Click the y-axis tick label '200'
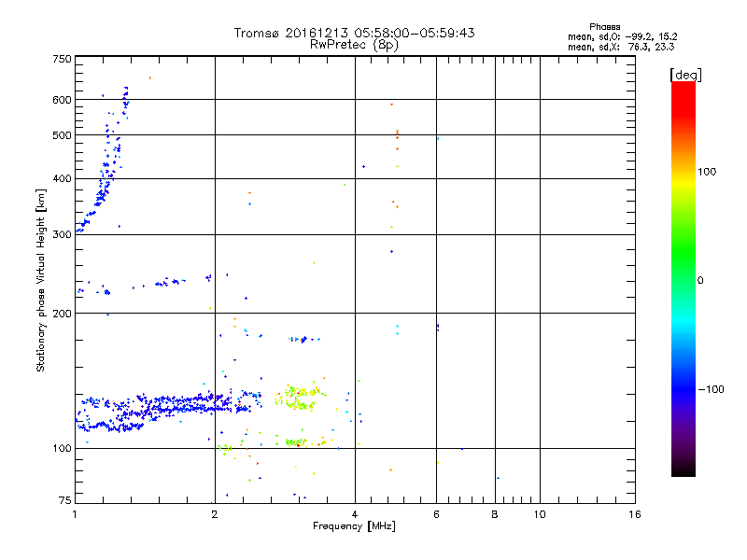This screenshot has width=747, height=560. [62, 314]
